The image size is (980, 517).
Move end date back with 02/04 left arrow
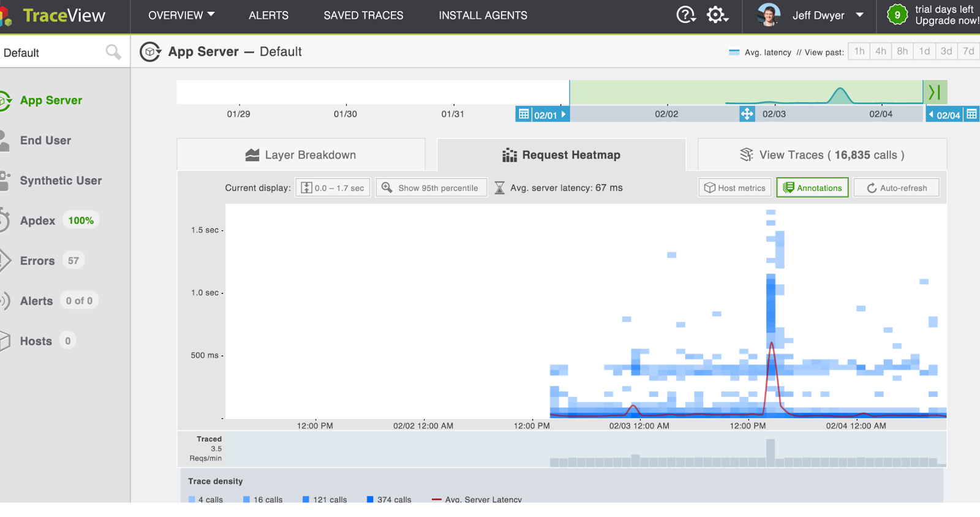point(931,115)
